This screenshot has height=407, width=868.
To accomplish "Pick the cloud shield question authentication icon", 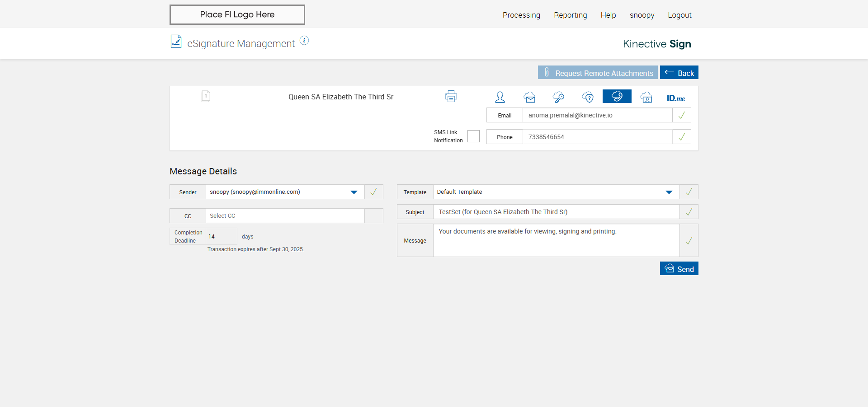I will click(588, 97).
